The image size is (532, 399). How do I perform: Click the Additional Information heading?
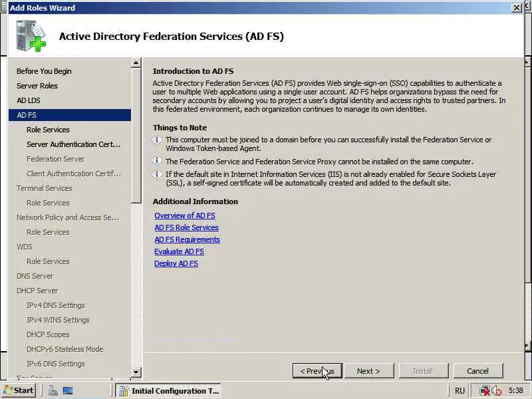click(x=196, y=201)
